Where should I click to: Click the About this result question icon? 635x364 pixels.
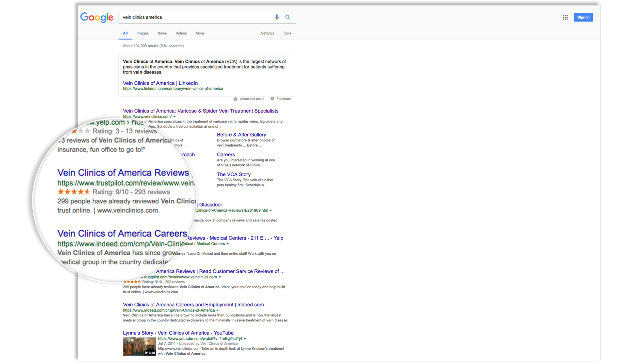(235, 99)
